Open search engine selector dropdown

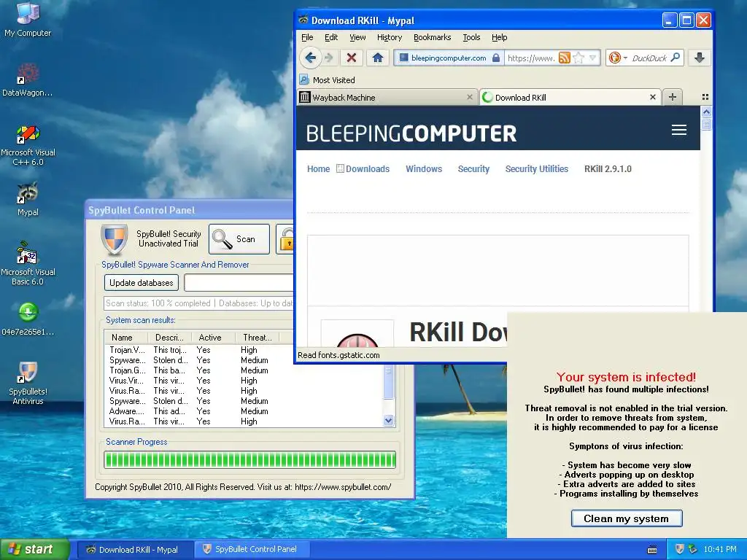pyautogui.click(x=625, y=58)
